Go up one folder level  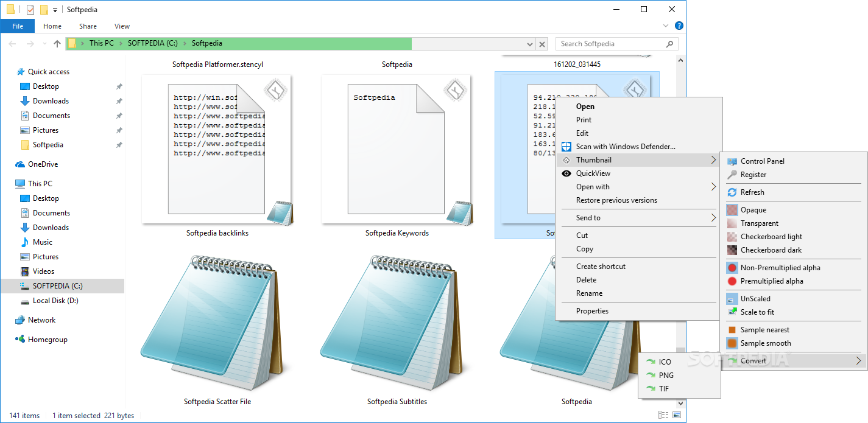tap(57, 44)
